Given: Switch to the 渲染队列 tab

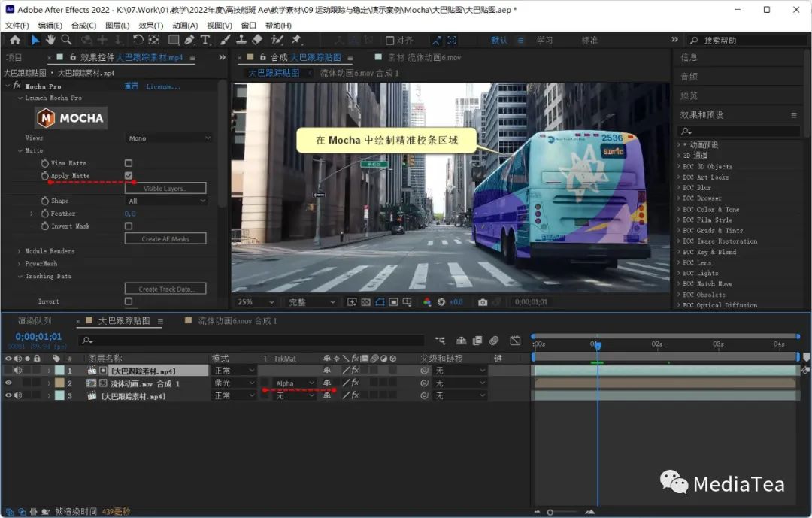Looking at the screenshot, I should (35, 321).
